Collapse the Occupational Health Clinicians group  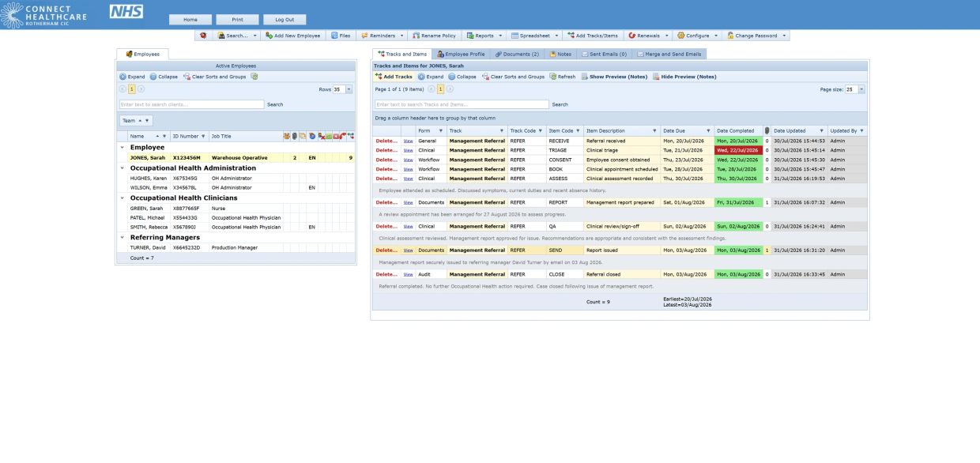[x=122, y=198]
